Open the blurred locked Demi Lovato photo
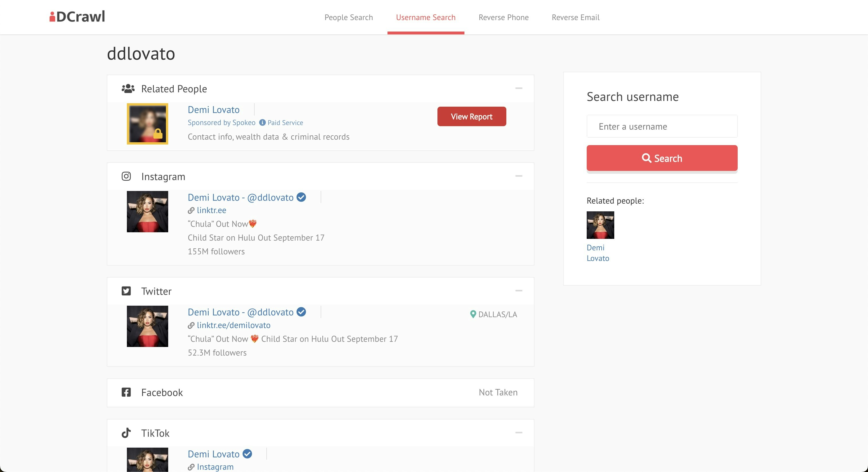This screenshot has width=868, height=472. tap(147, 124)
